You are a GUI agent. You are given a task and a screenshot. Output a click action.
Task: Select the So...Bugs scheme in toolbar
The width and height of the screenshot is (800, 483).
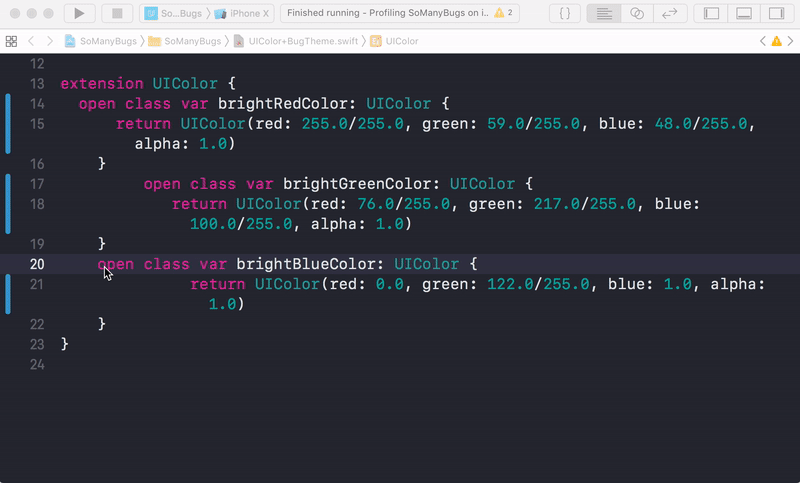(173, 13)
